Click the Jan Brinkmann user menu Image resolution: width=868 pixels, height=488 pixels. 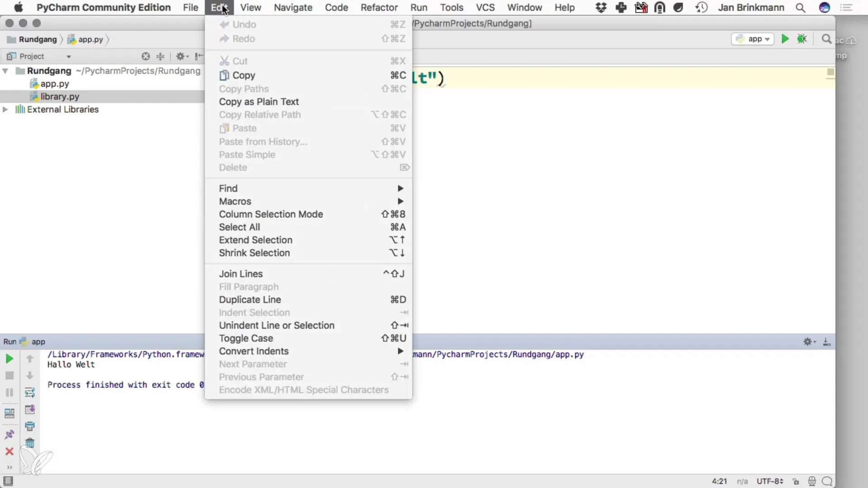(x=751, y=8)
